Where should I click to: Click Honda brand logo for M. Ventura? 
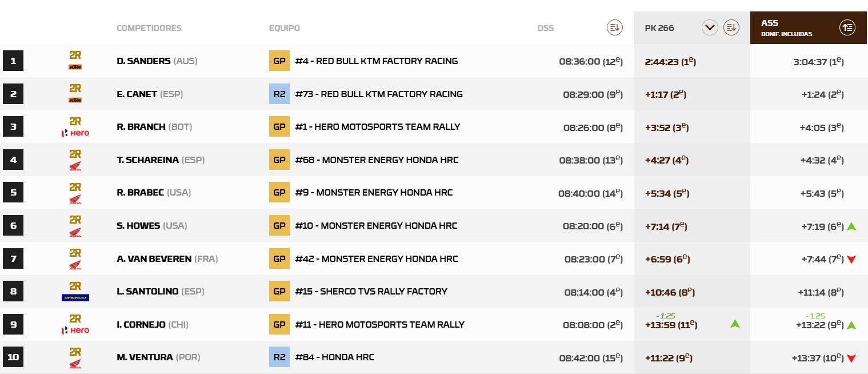click(75, 364)
